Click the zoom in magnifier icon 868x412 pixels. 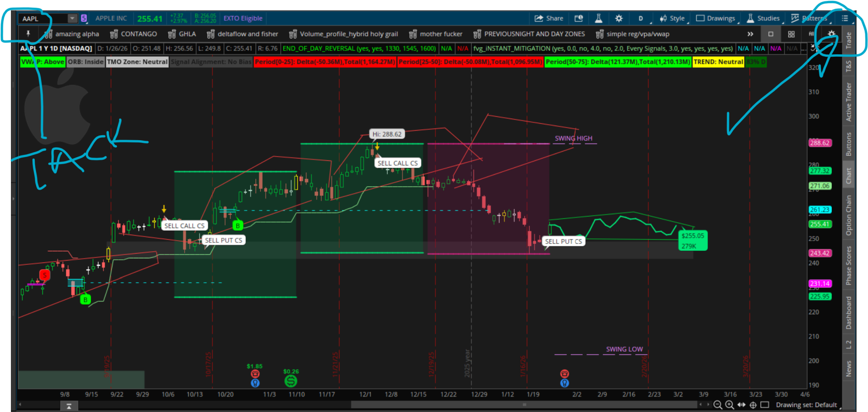(x=730, y=405)
